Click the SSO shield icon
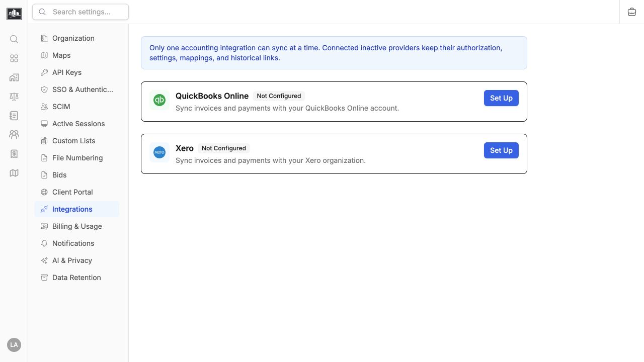644x362 pixels. coord(44,89)
